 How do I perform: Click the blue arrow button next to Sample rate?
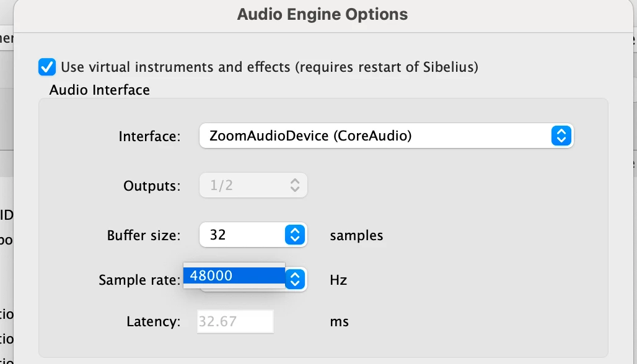[x=296, y=279]
